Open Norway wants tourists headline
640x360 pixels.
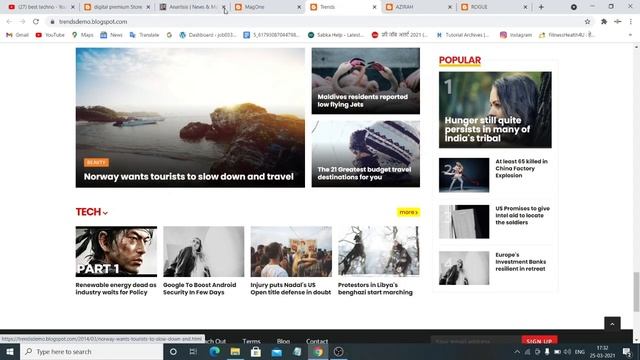(189, 176)
